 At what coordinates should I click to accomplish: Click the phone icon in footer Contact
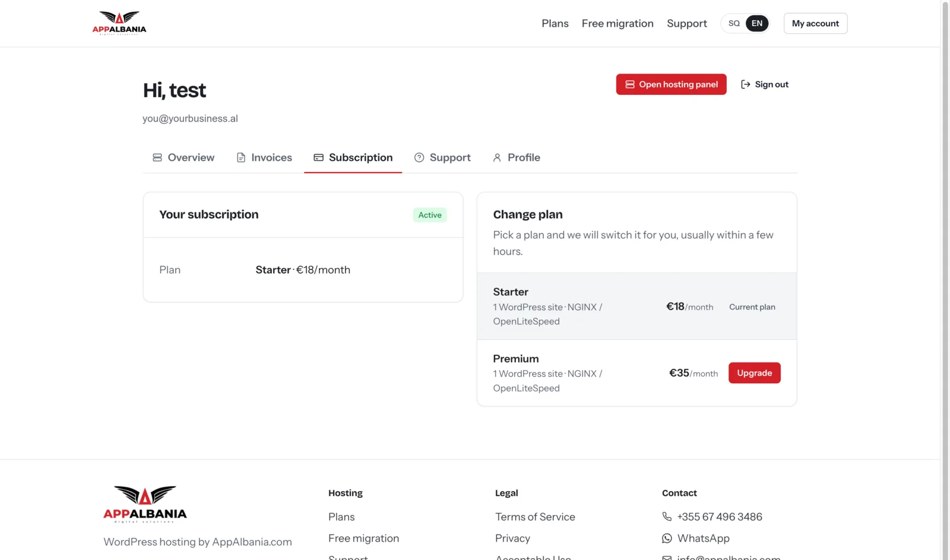[x=667, y=517]
